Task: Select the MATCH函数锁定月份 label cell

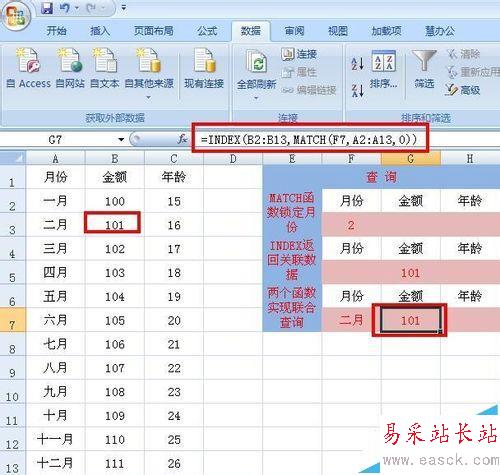Action: (x=292, y=213)
